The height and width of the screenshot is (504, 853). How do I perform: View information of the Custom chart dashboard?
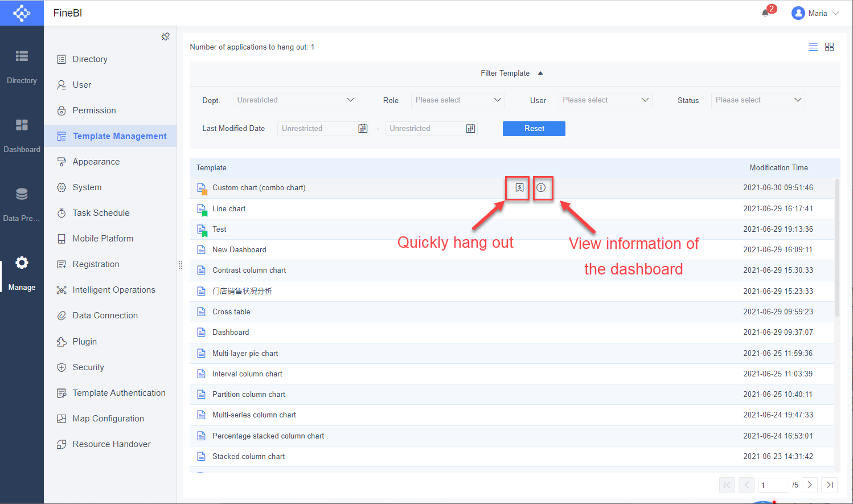(543, 188)
